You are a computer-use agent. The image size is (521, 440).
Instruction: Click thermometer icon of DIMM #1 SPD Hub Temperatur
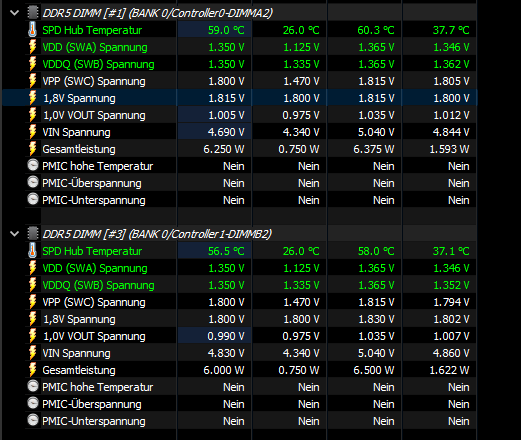click(x=33, y=30)
